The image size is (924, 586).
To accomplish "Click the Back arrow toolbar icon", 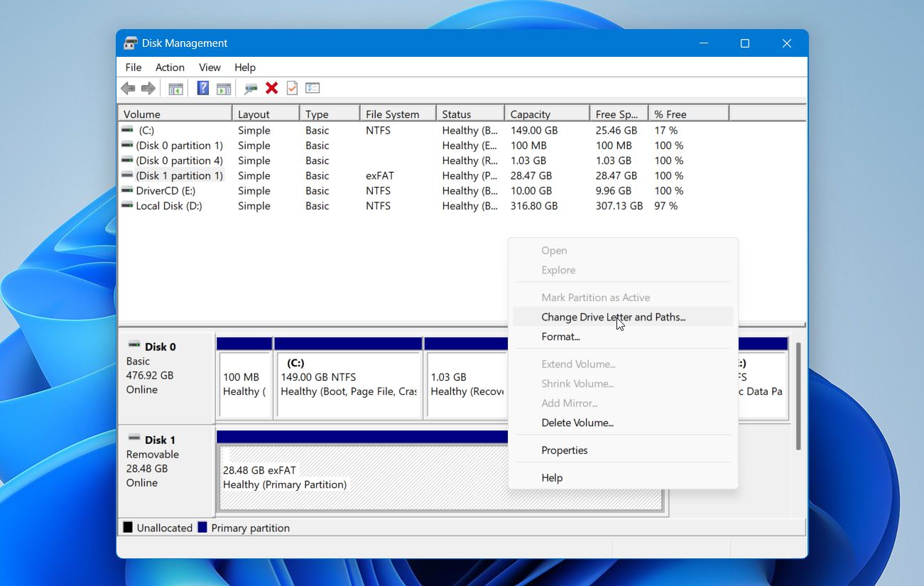I will click(128, 88).
